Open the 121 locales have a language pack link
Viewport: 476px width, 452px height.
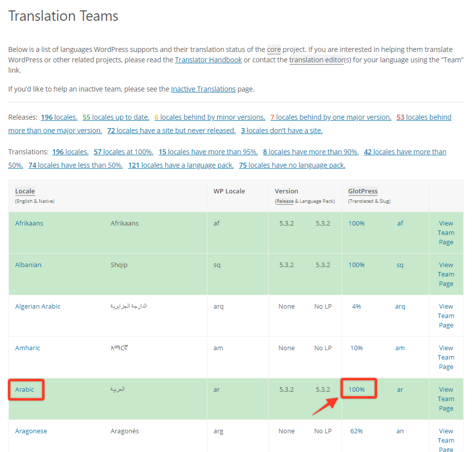coord(181,164)
